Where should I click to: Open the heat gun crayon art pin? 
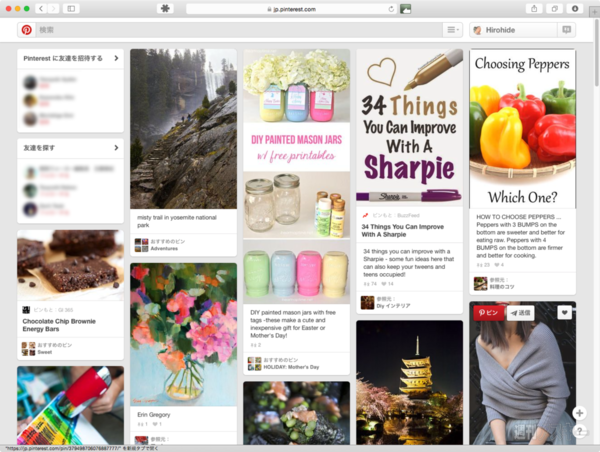tap(70, 405)
